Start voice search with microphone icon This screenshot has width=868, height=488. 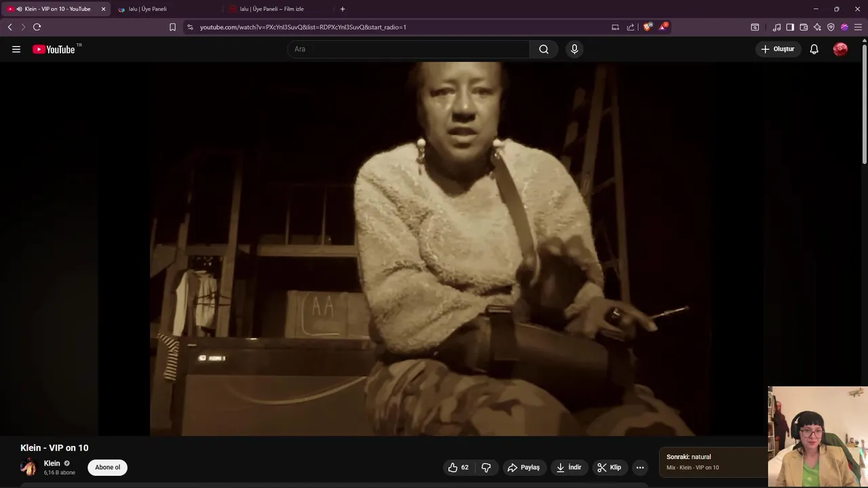coord(574,49)
